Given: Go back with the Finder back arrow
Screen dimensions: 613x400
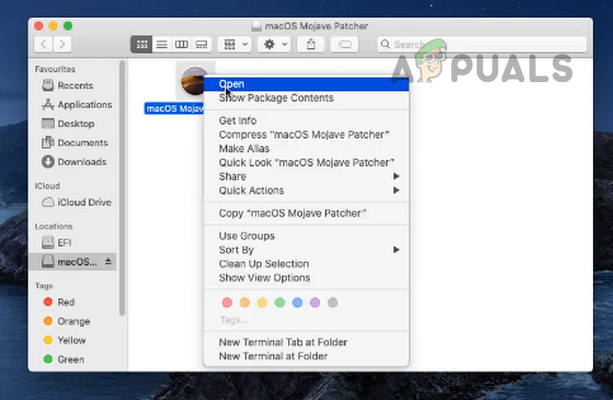Looking at the screenshot, I should (x=43, y=44).
